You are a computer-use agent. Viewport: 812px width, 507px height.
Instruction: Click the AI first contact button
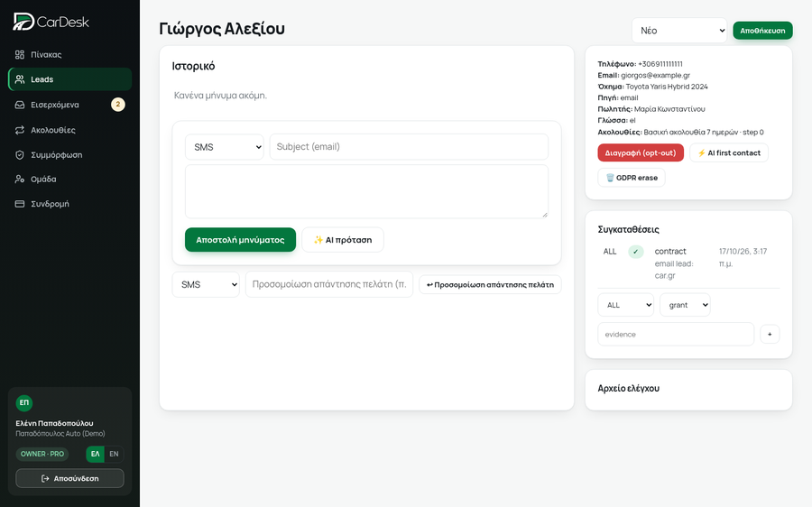pyautogui.click(x=729, y=152)
